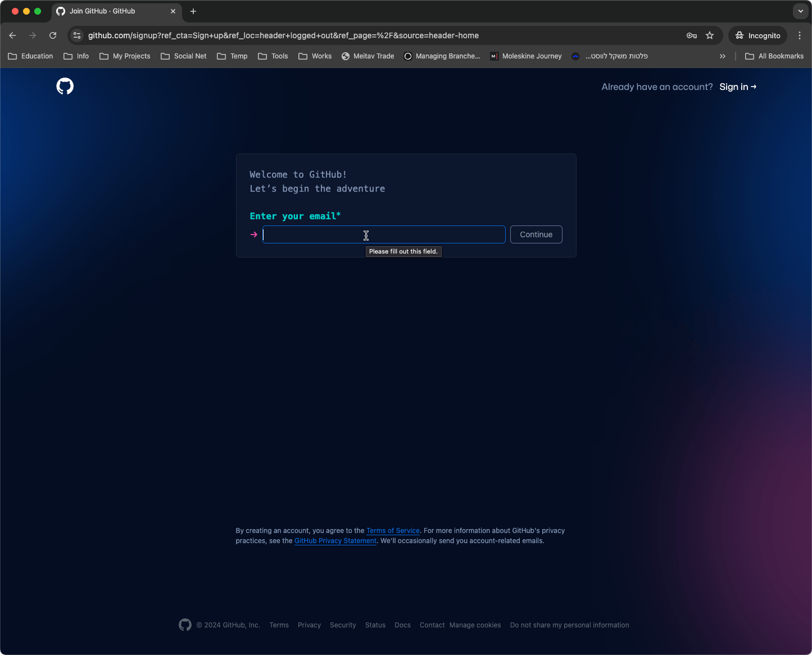Open the Terms of Service link
812x655 pixels.
(x=393, y=531)
